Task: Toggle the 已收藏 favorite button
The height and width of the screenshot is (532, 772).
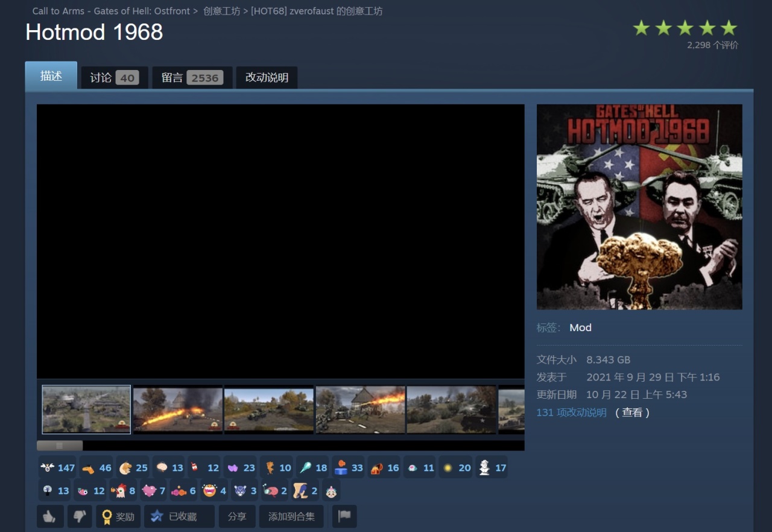Action: click(x=179, y=516)
